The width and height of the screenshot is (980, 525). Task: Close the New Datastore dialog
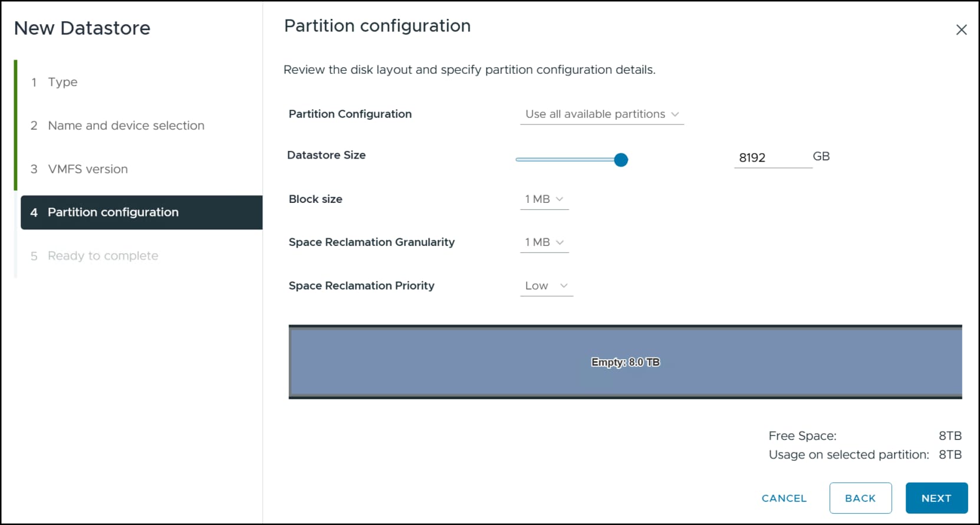961,29
